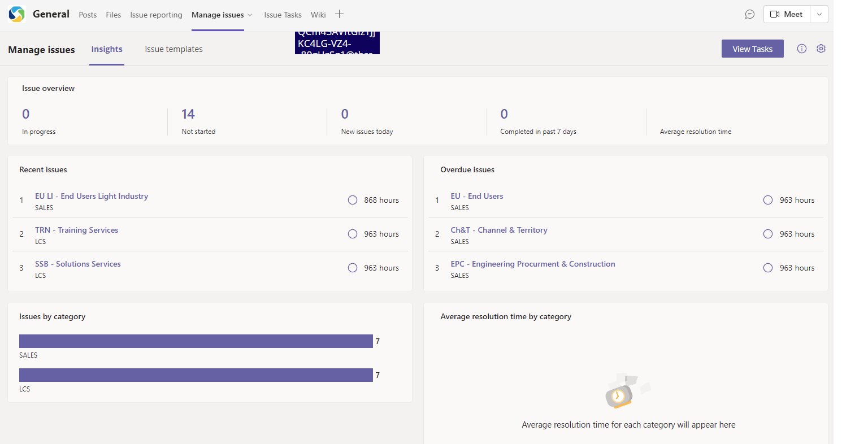Add a new tab with plus icon
Screen dimensions: 868x444
pos(339,14)
